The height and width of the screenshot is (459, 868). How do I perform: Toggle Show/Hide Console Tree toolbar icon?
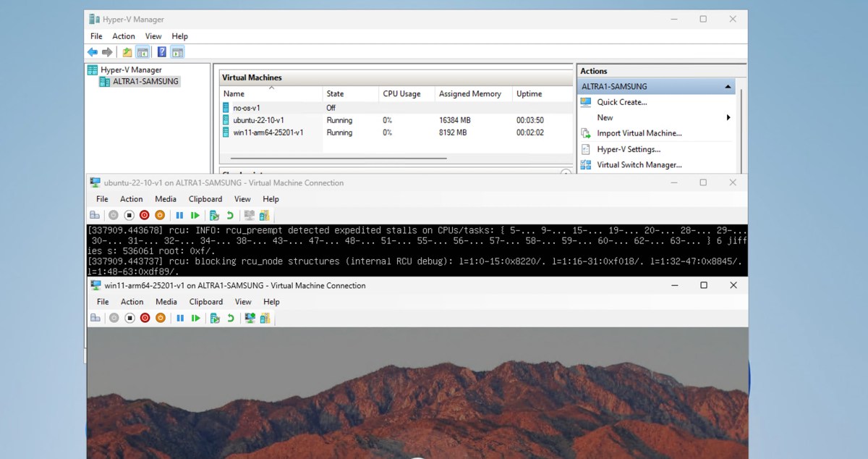(142, 52)
